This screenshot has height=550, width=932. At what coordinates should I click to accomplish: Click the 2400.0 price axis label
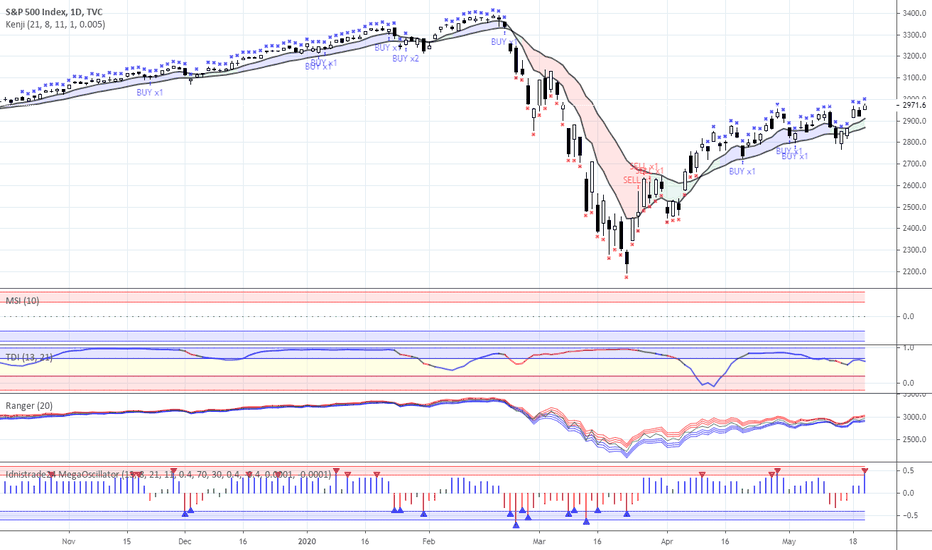914,228
